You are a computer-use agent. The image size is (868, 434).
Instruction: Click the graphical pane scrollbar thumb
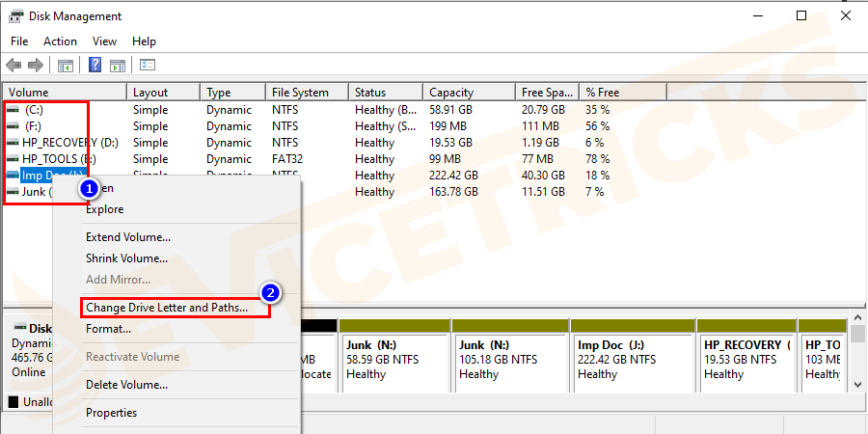857,334
